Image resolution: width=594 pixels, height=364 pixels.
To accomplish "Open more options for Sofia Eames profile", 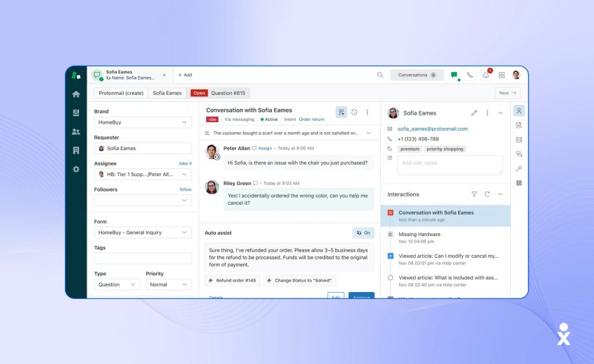I will coord(487,113).
